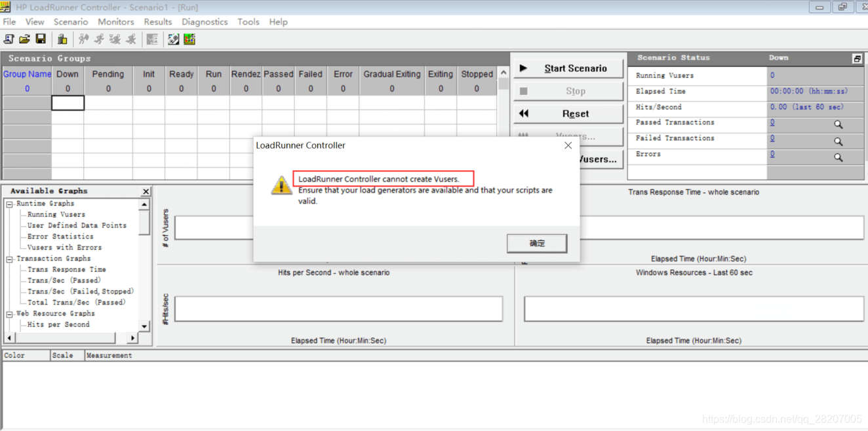The width and height of the screenshot is (868, 431).
Task: Create a new scenario with the first toolbar icon
Action: [9, 39]
